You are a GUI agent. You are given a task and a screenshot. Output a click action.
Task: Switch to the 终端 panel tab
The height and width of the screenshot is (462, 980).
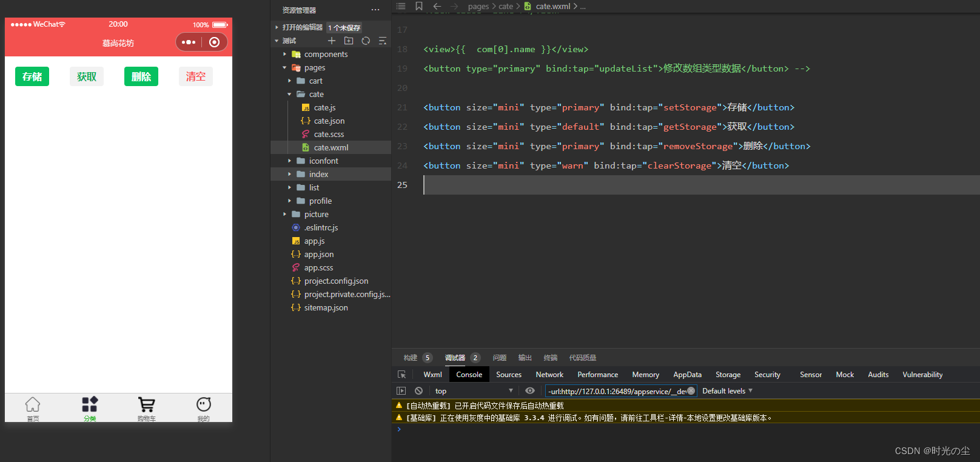[x=551, y=358]
